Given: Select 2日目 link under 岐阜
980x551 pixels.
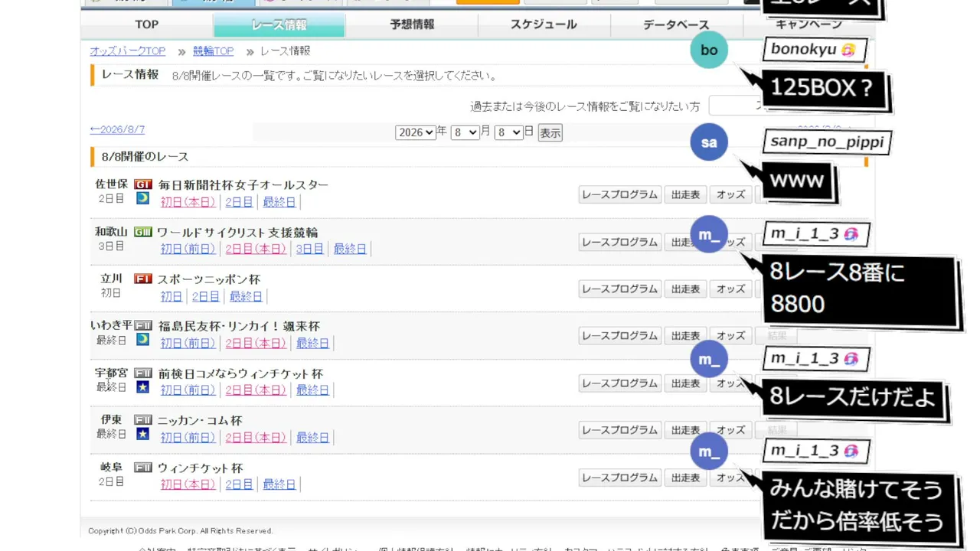Looking at the screenshot, I should 239,484.
